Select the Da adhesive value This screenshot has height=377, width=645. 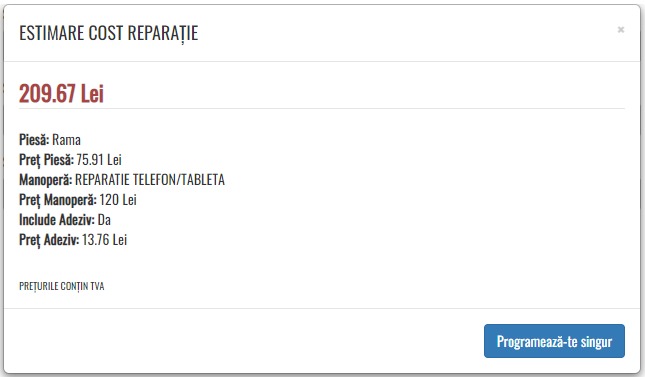point(104,220)
